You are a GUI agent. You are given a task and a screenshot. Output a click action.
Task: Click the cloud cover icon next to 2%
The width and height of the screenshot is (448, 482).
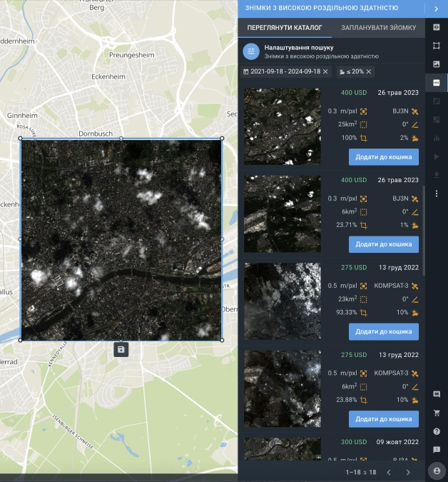415,138
